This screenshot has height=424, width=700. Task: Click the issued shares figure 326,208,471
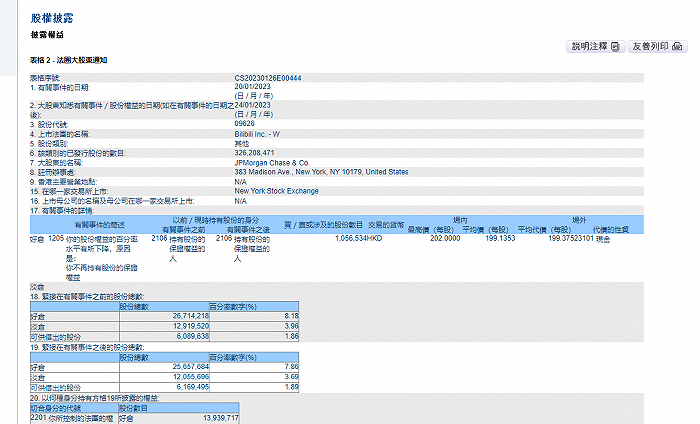254,153
